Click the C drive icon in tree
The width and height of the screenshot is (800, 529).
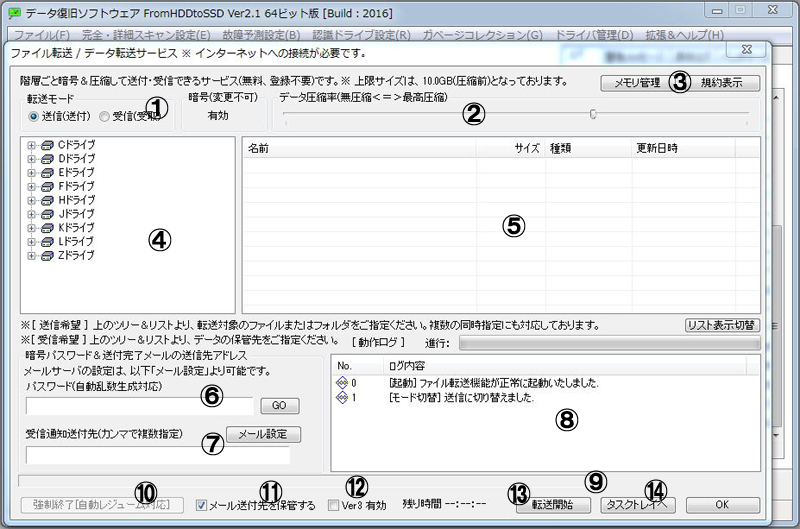(47, 145)
